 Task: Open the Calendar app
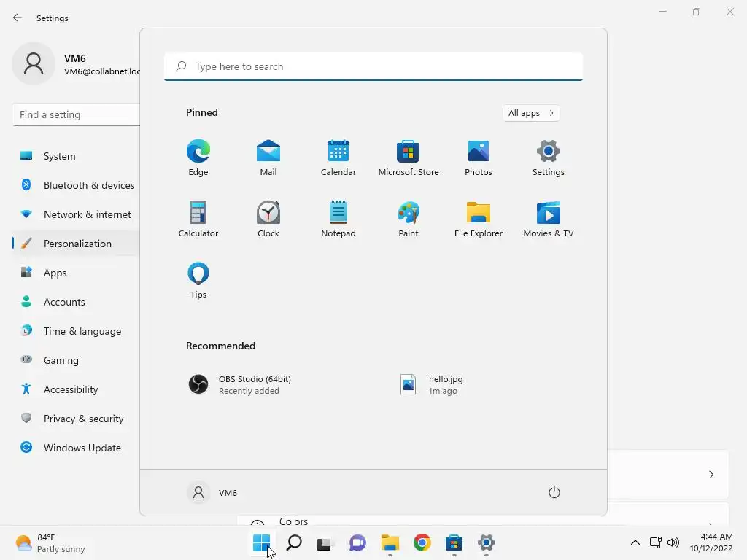pos(338,158)
